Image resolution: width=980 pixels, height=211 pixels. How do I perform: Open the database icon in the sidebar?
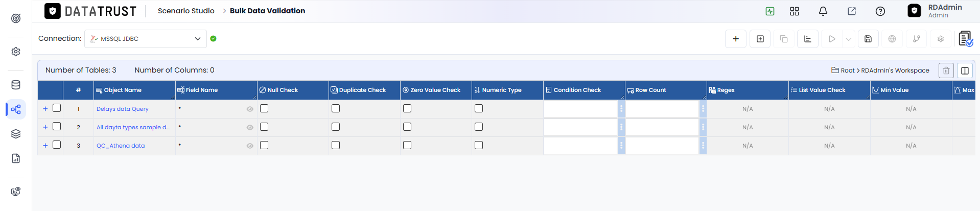(16, 85)
